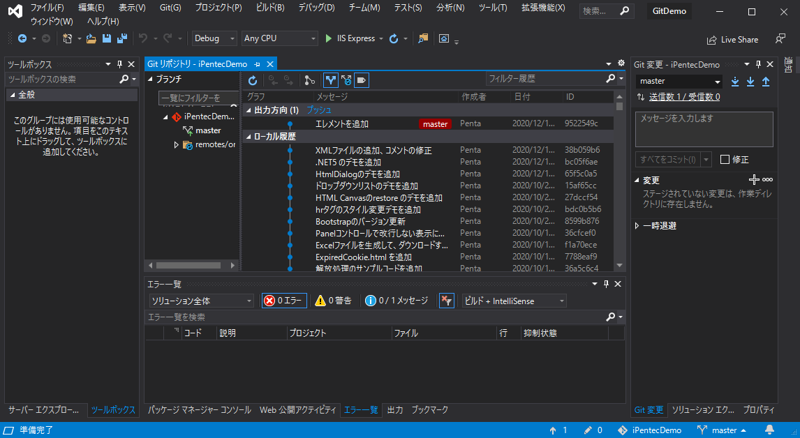Click the branch compare icon in Git toolbar
Viewport: 800px width, 438px height.
click(309, 80)
